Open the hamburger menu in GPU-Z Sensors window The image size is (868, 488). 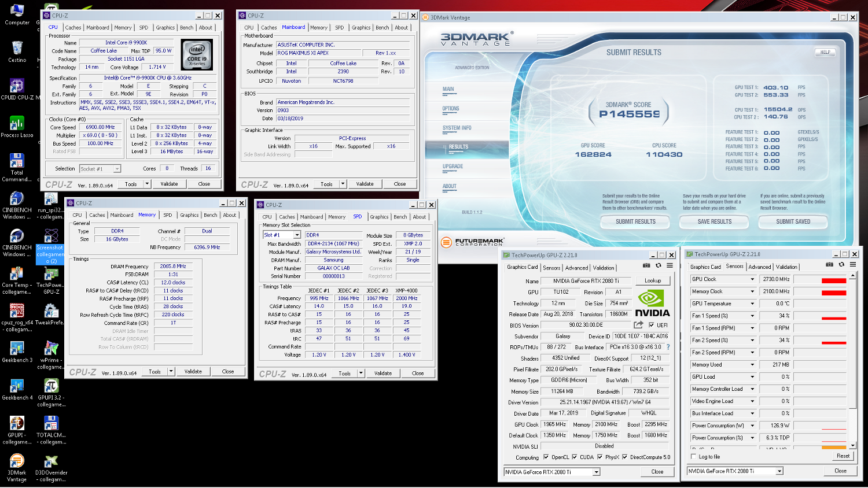click(852, 264)
